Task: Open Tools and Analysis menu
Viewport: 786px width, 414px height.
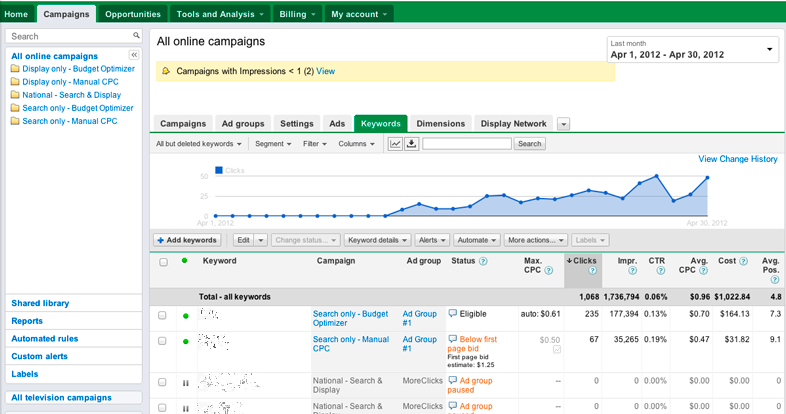Action: [x=220, y=14]
